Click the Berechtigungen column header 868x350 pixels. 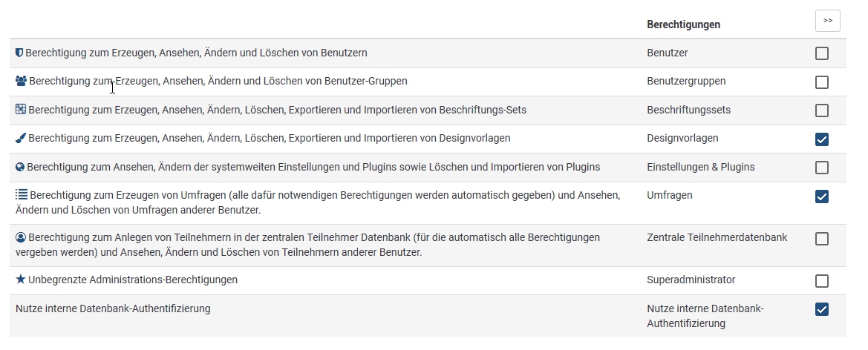[683, 24]
